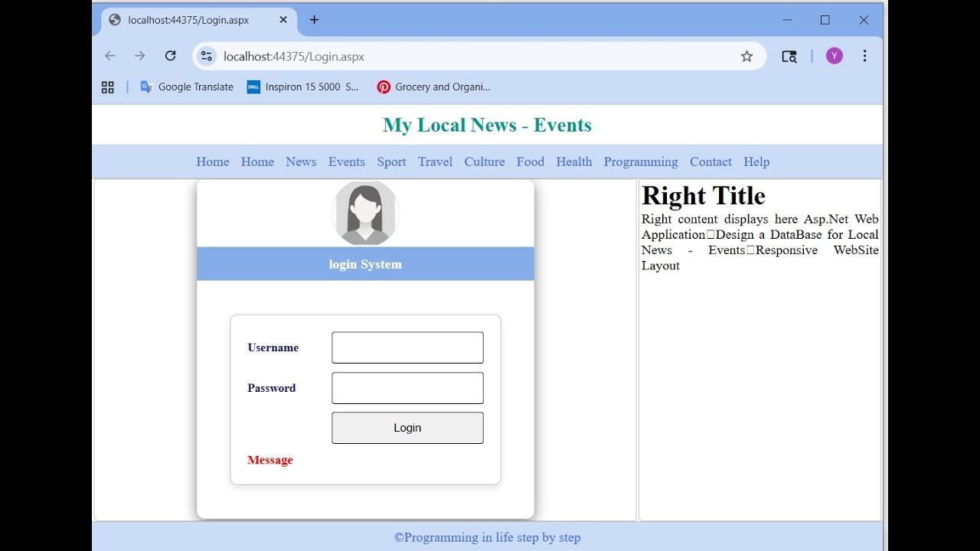This screenshot has width=980, height=551.
Task: Open the Events nav link
Action: pos(347,161)
